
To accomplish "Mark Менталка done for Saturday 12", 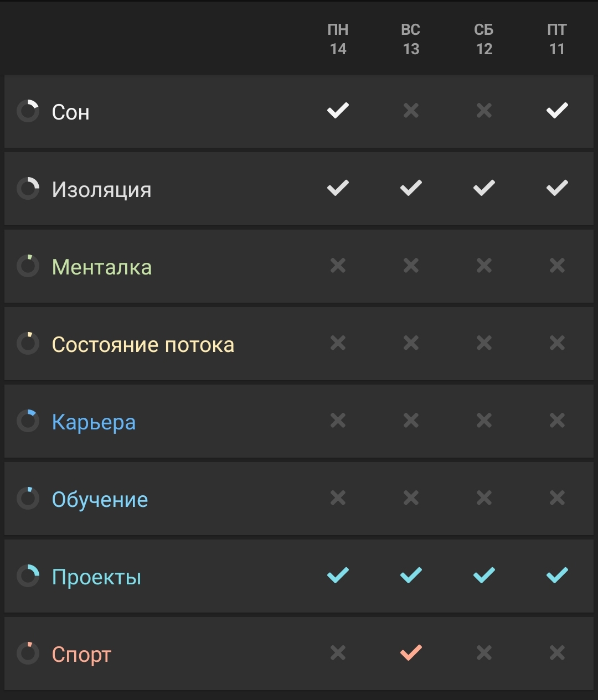I will click(x=484, y=266).
